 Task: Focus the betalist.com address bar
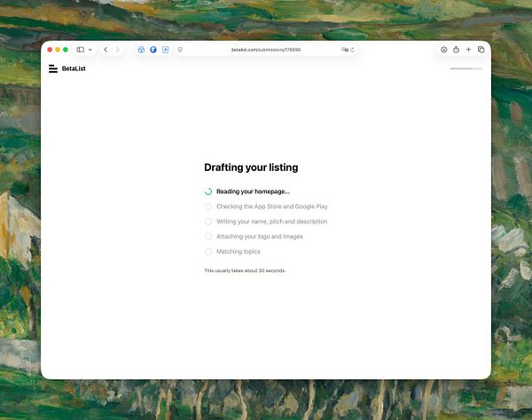(266, 50)
